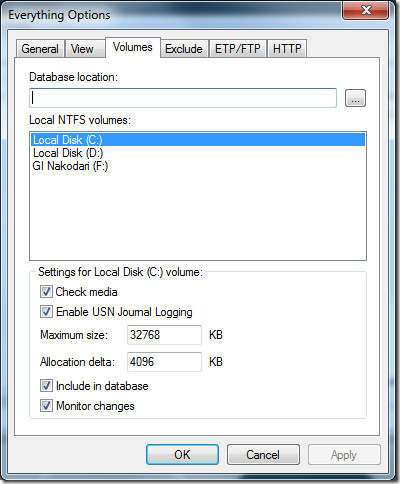This screenshot has width=400, height=484.
Task: Select Local Disk (C:) in volumes list
Action: point(198,140)
